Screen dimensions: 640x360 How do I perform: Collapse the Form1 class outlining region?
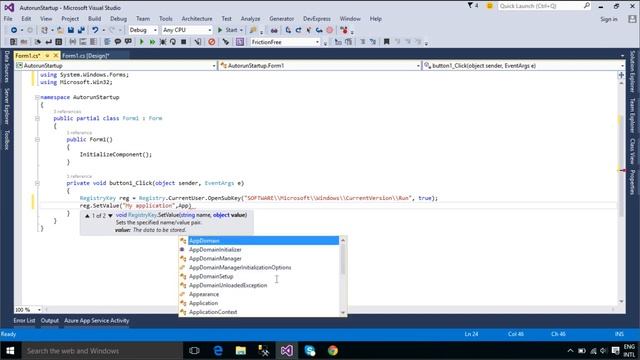point(37,118)
